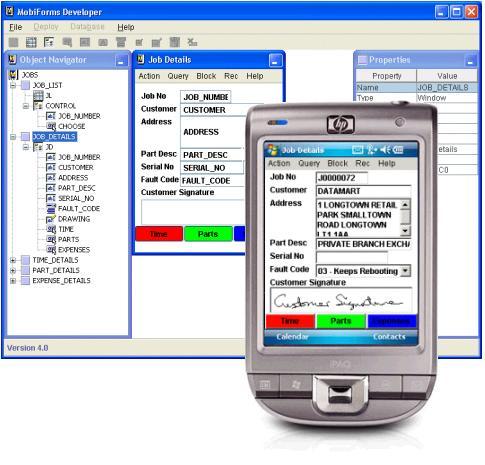Select the ADDRESS item in tree

coord(73,178)
